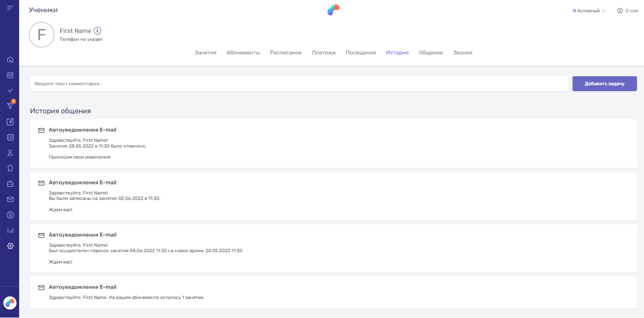Focus the comment text input field
The width and height of the screenshot is (644, 318).
299,84
